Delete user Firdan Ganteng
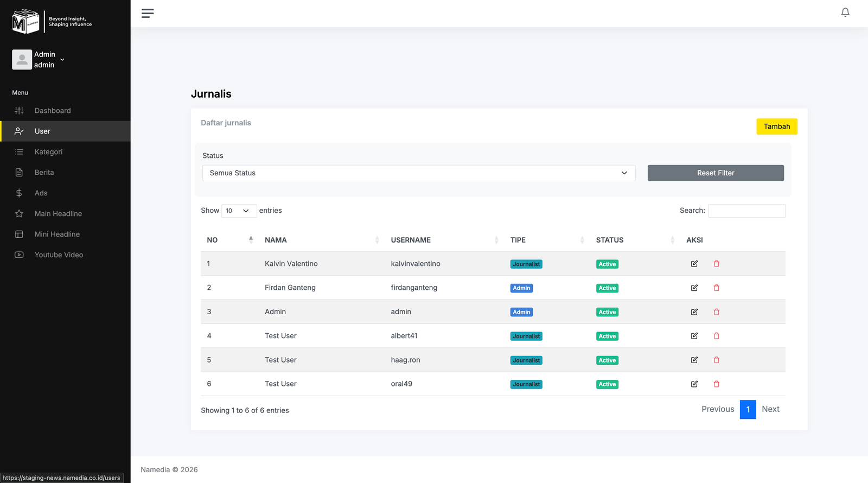The width and height of the screenshot is (868, 483). click(x=717, y=288)
